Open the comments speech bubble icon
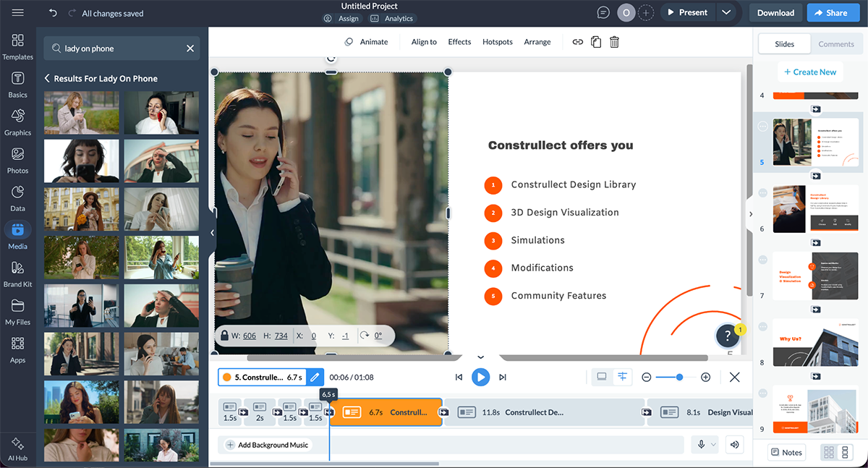Viewport: 868px width, 468px height. [x=603, y=12]
